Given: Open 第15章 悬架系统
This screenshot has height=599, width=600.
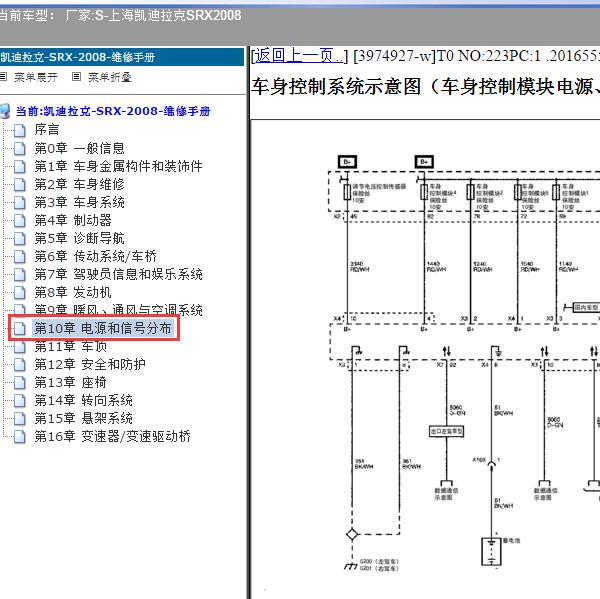Looking at the screenshot, I should [84, 418].
